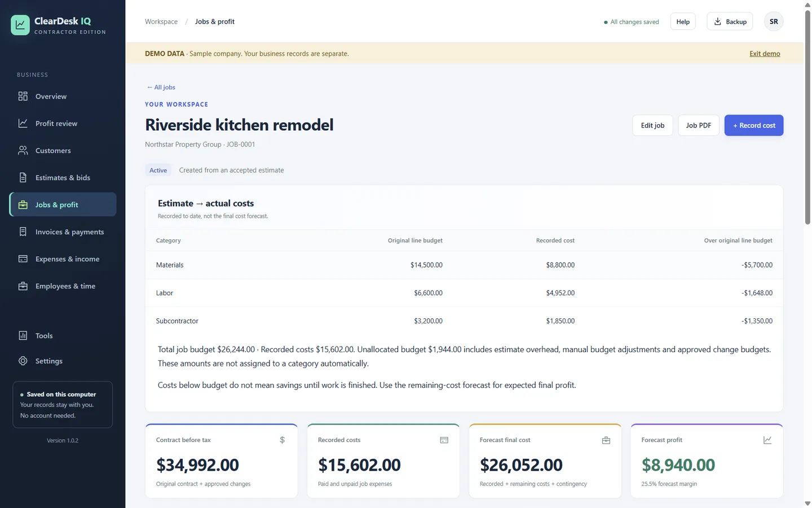The height and width of the screenshot is (508, 812).
Task: Click the $15,602.00 recorded costs value
Action: [359, 465]
